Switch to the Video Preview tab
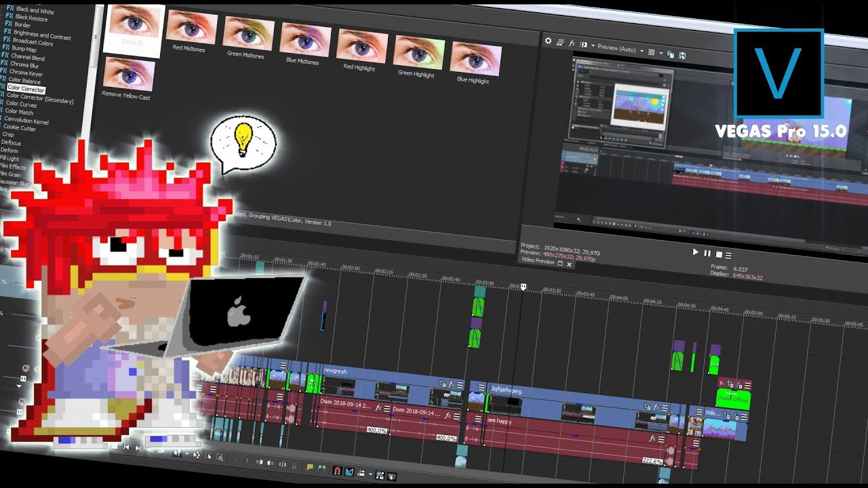This screenshot has height=488, width=868. point(537,261)
